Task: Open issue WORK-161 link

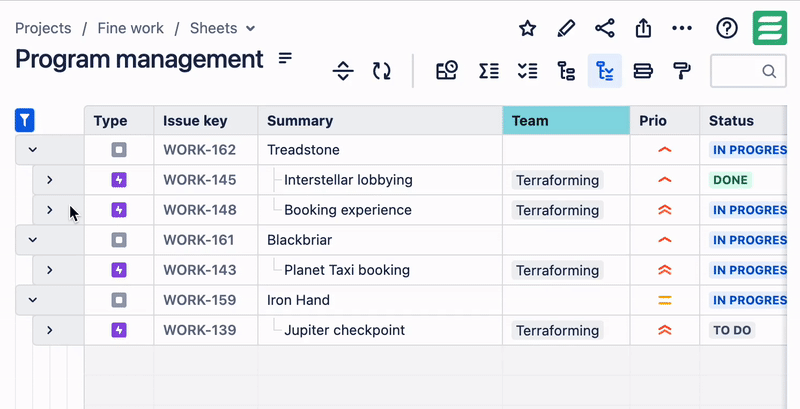Action: (x=198, y=240)
